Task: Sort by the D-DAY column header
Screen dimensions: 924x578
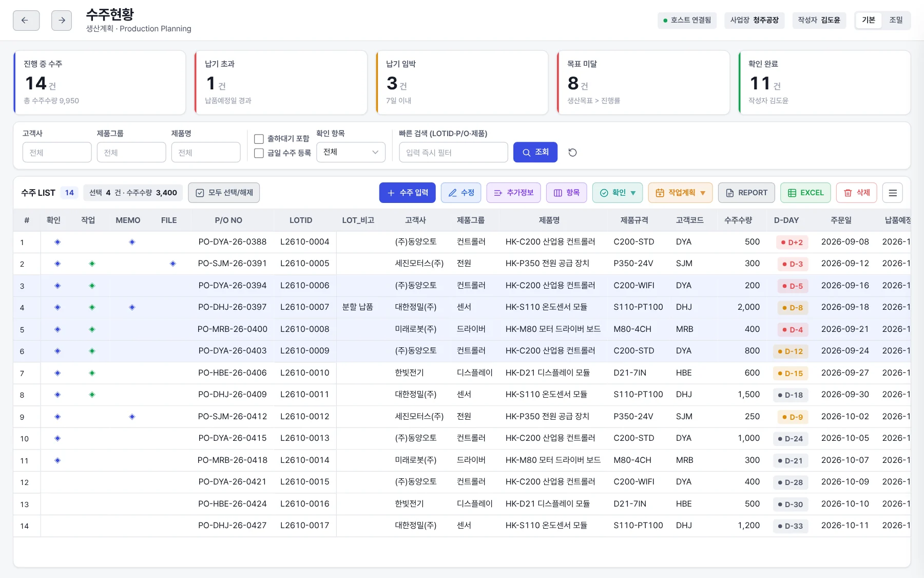Action: pyautogui.click(x=786, y=220)
